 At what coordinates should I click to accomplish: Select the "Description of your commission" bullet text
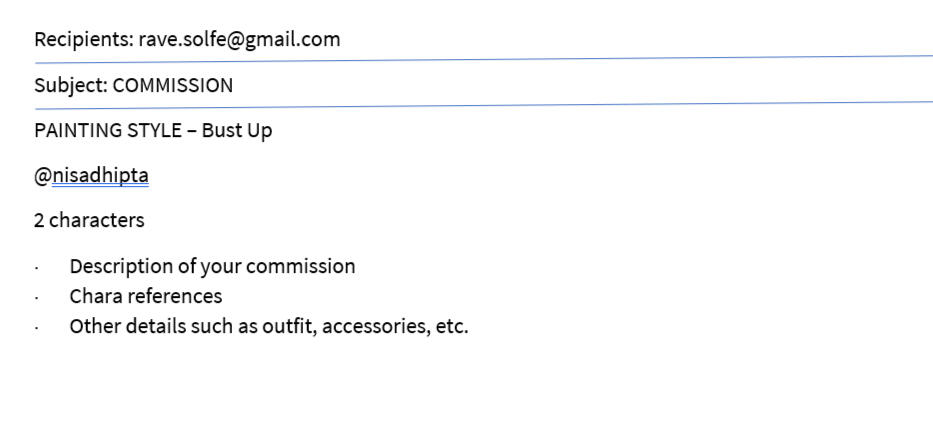[212, 266]
